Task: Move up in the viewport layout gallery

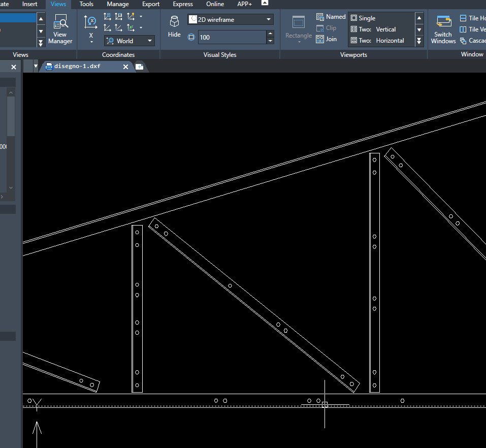Action: pos(419,18)
